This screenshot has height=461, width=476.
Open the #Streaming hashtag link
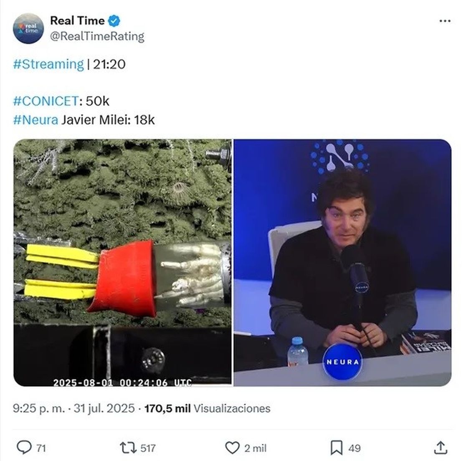48,64
